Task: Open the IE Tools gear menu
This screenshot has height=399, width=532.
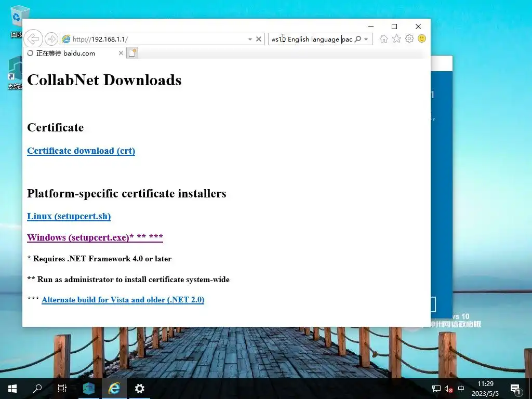Action: [409, 38]
